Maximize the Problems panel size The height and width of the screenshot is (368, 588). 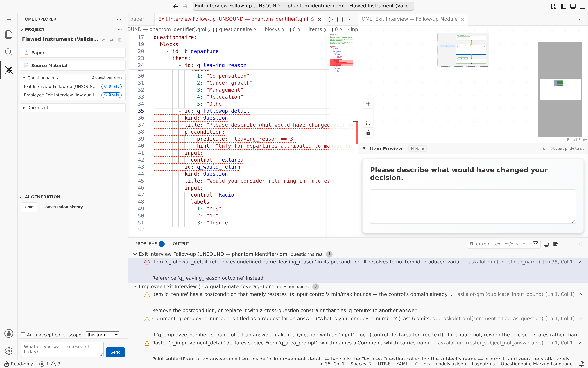pyautogui.click(x=570, y=244)
